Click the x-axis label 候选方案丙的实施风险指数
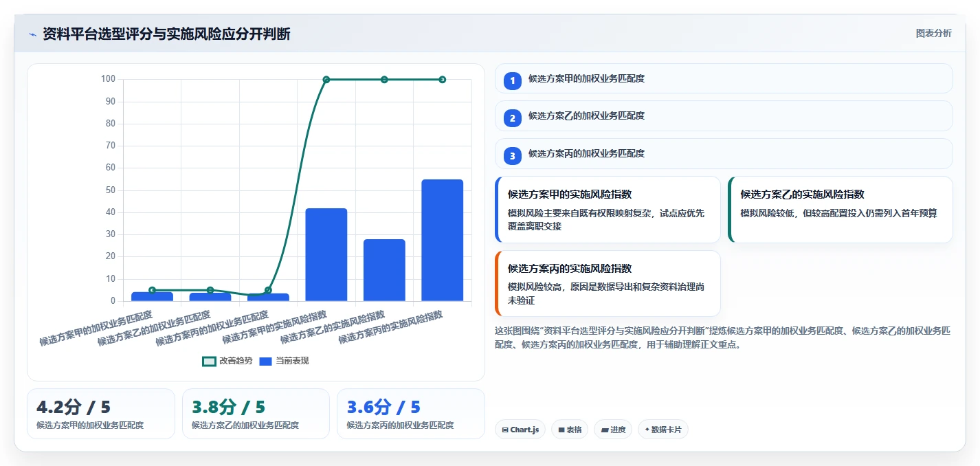Screen dimensions: 980x466 pyautogui.click(x=390, y=327)
